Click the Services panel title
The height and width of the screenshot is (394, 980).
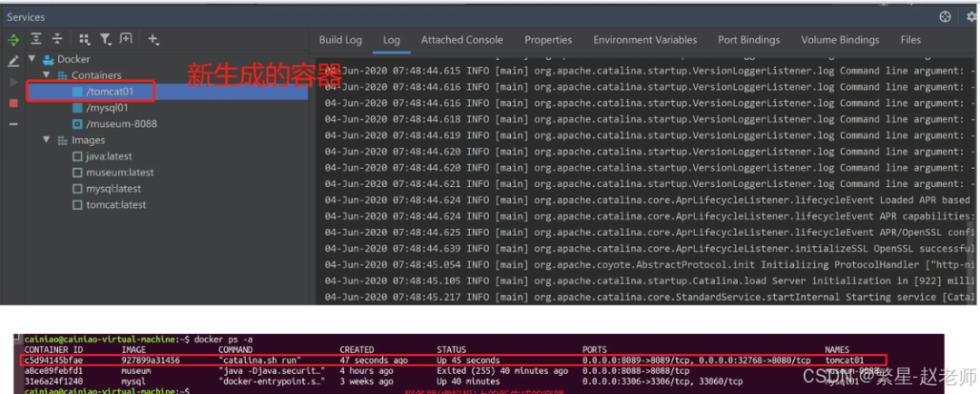pyautogui.click(x=26, y=17)
